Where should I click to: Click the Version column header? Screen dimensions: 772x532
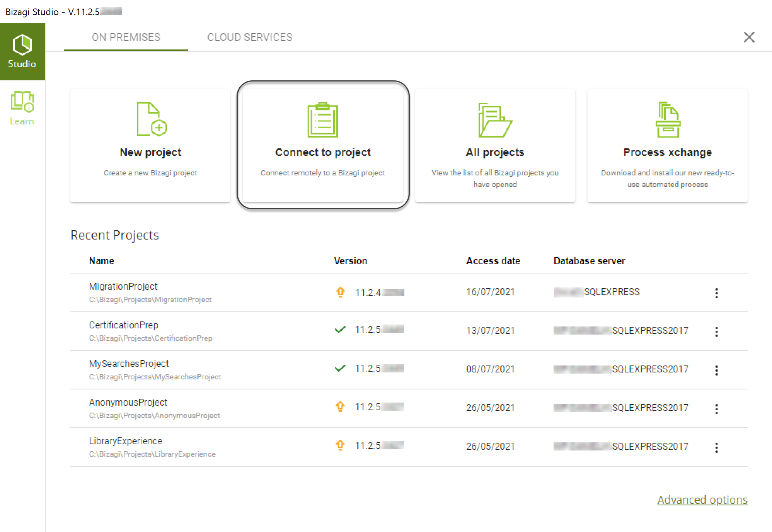pos(350,261)
